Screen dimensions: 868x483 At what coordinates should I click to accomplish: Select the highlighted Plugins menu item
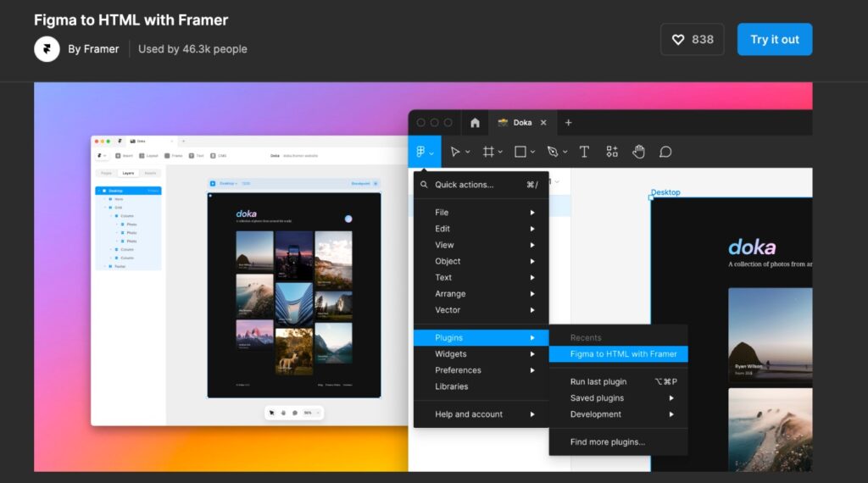pos(481,337)
